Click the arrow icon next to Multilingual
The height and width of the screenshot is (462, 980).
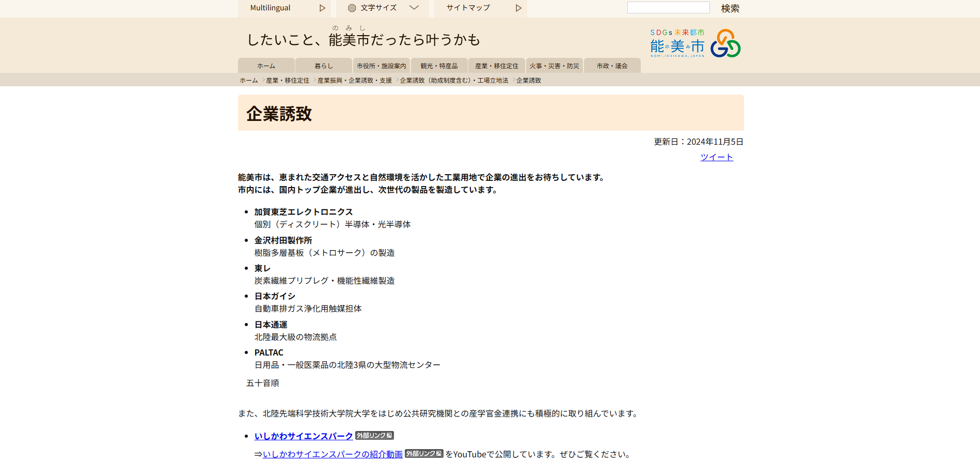pos(322,8)
